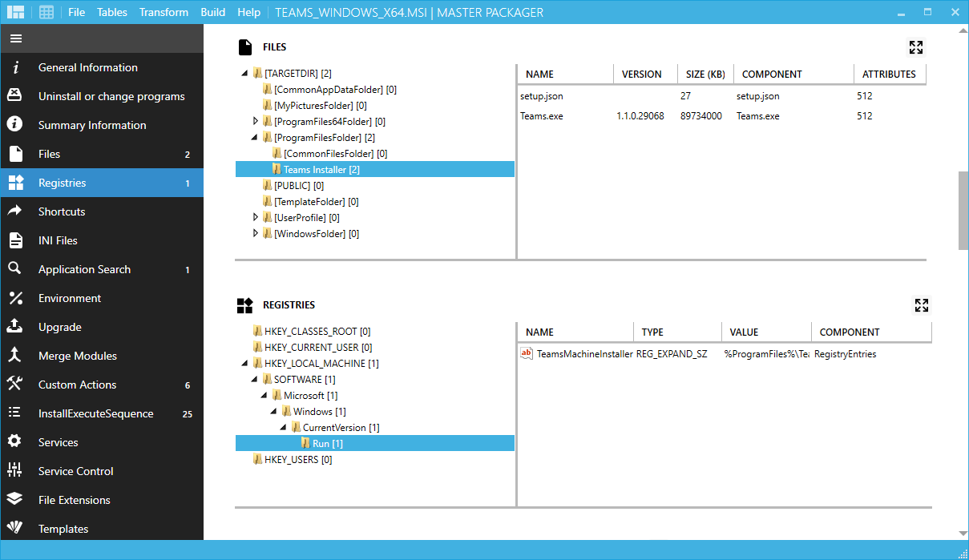Collapse the [TARGETDIR] tree node
Screen dimensions: 969x560
click(x=244, y=74)
